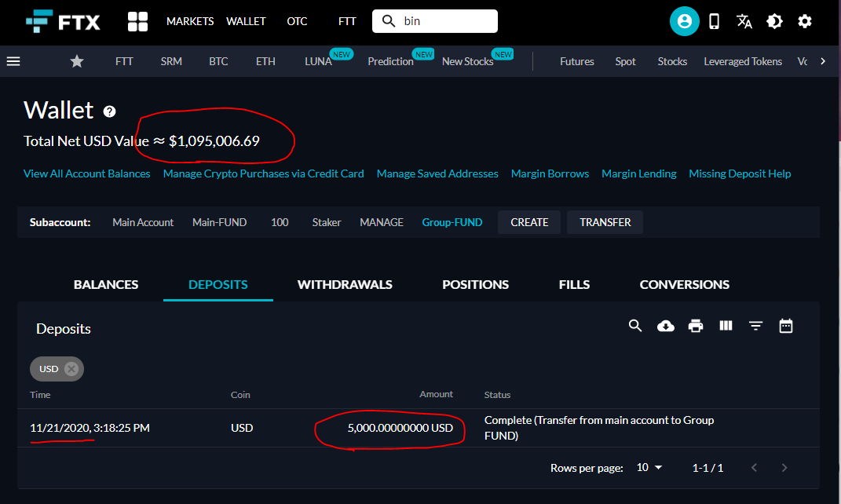Open Margin Borrows link

(550, 173)
